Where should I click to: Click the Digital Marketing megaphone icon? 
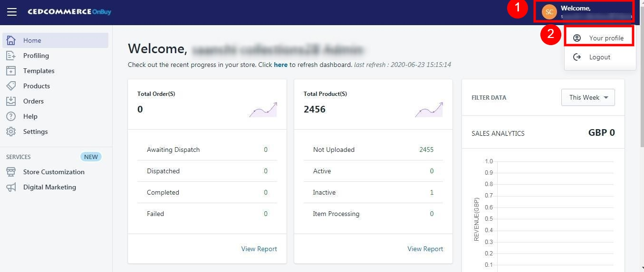pos(11,187)
